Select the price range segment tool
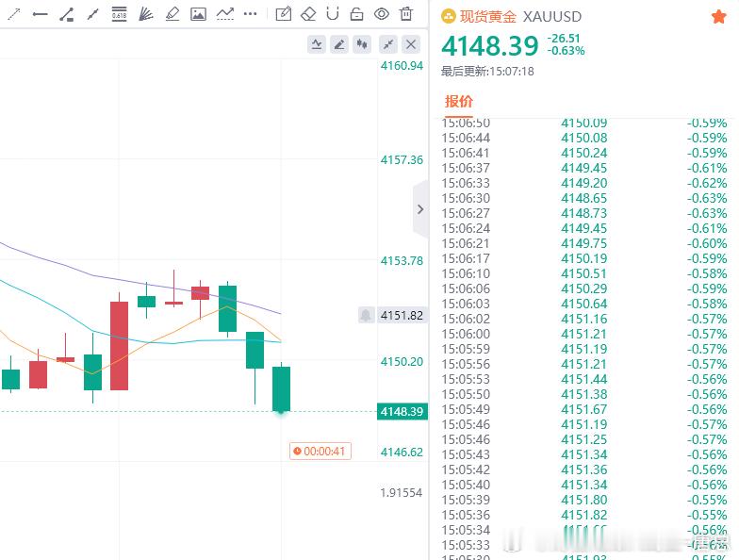Viewport: 739px width, 560px height. tap(66, 14)
